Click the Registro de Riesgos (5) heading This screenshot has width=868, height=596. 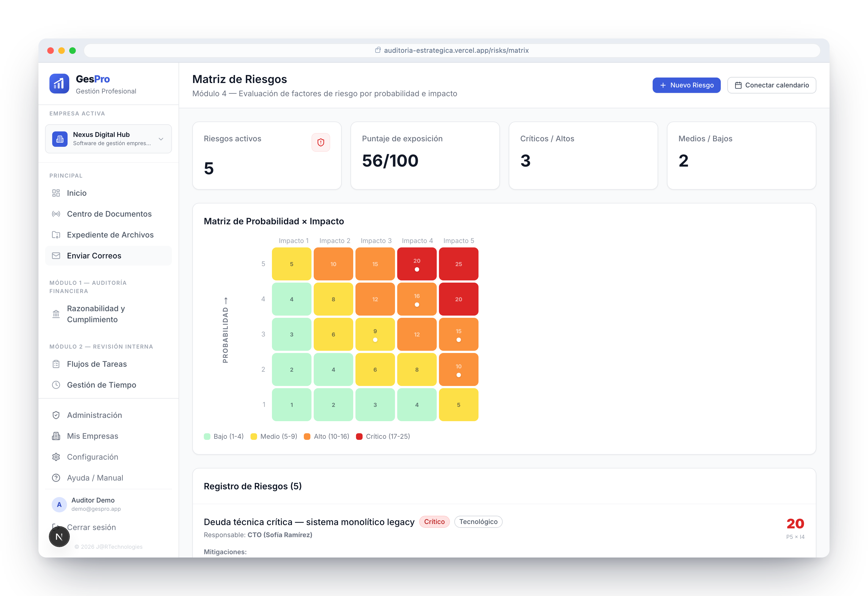click(x=253, y=486)
